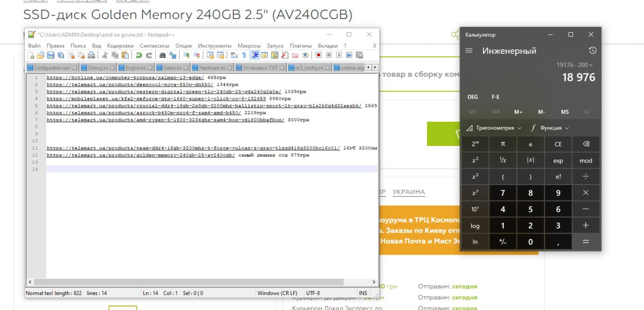Click the Close All documents toolbar icon
This screenshot has width=644, height=310.
click(x=82, y=55)
